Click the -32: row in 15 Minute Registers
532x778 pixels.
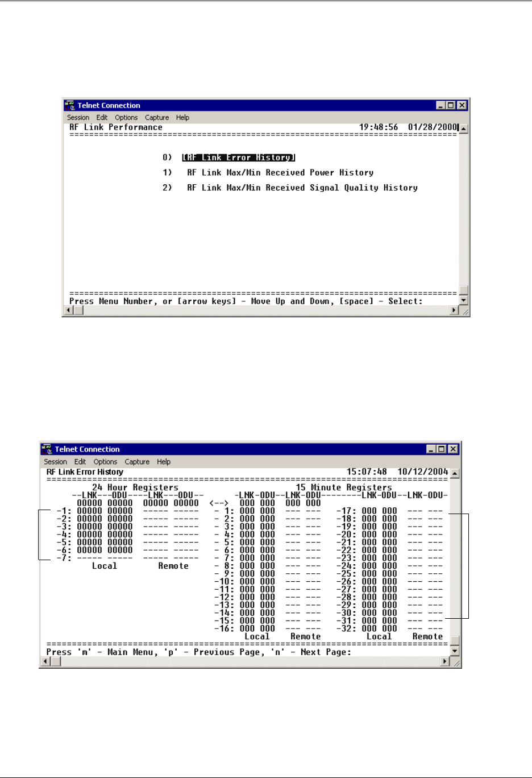point(390,628)
